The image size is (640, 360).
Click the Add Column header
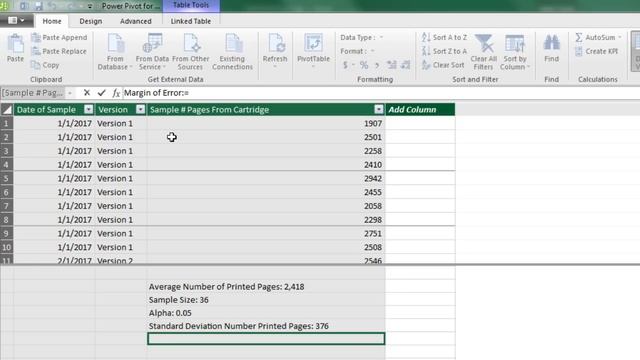pos(420,109)
